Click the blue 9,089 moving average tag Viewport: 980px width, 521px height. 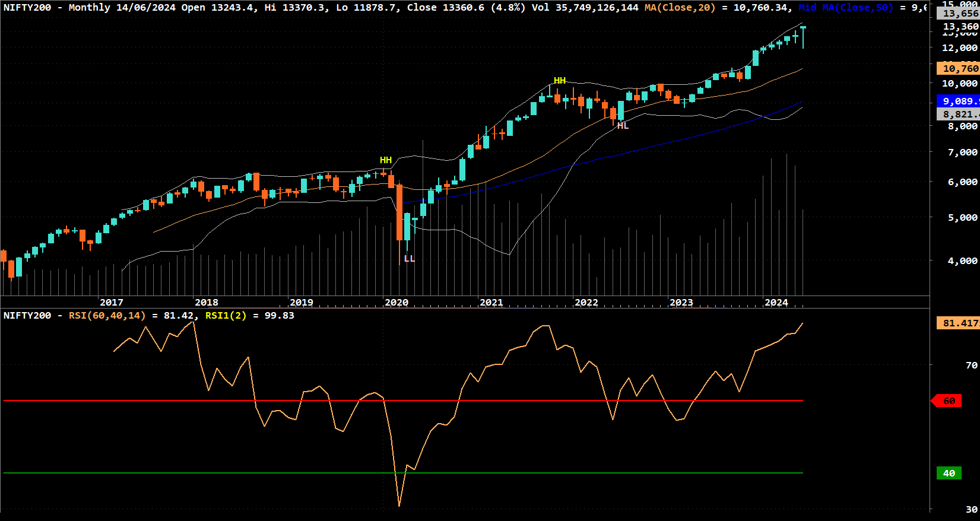click(959, 101)
